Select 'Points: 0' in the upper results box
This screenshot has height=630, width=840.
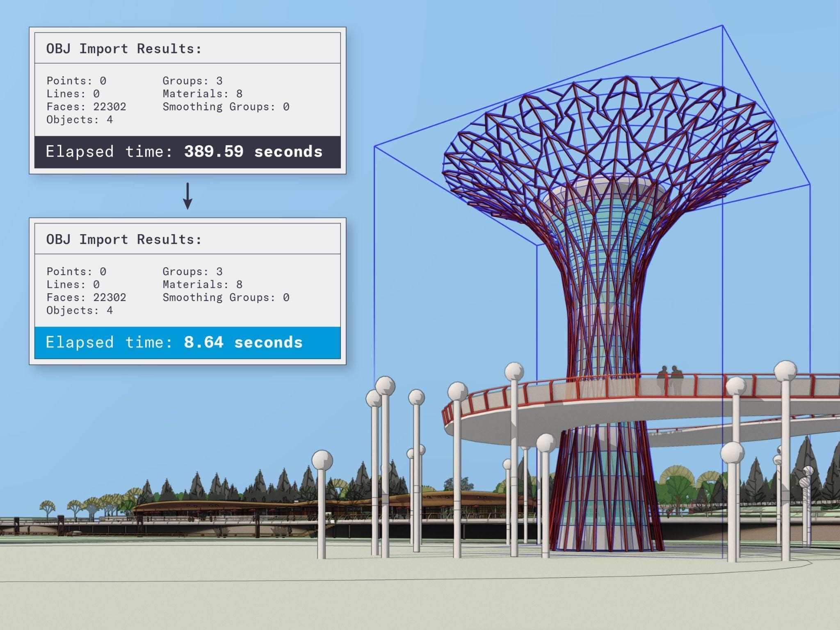pyautogui.click(x=76, y=81)
